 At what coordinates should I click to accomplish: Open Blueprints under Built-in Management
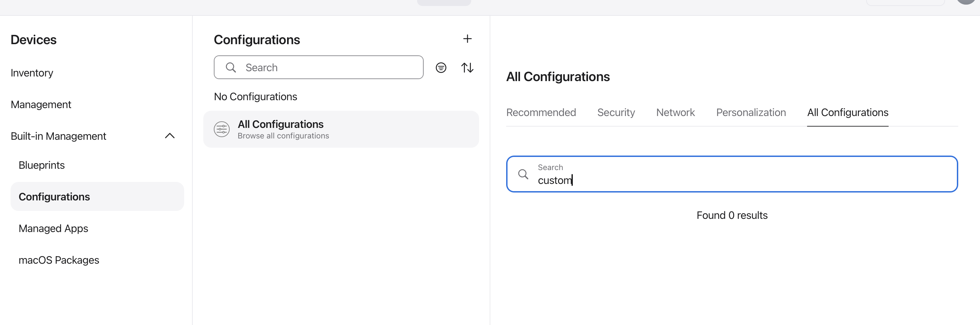pos(42,165)
